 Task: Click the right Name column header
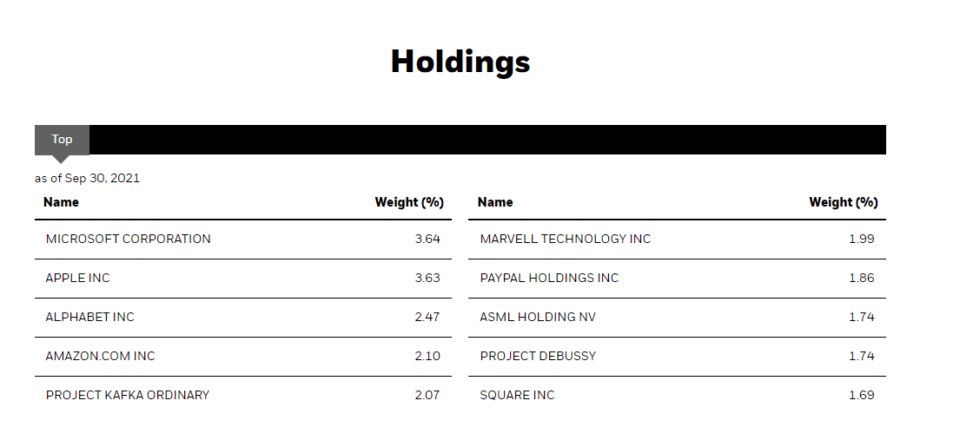pyautogui.click(x=495, y=202)
